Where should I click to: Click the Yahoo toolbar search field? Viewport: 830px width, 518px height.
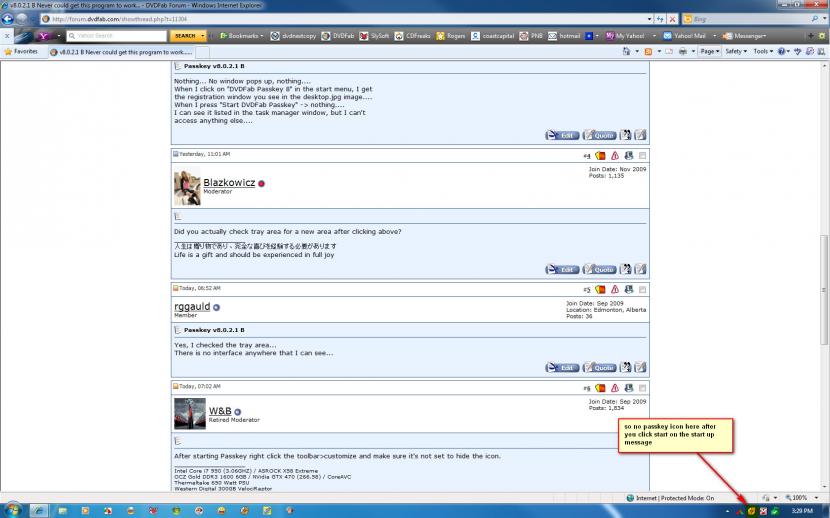pos(117,36)
